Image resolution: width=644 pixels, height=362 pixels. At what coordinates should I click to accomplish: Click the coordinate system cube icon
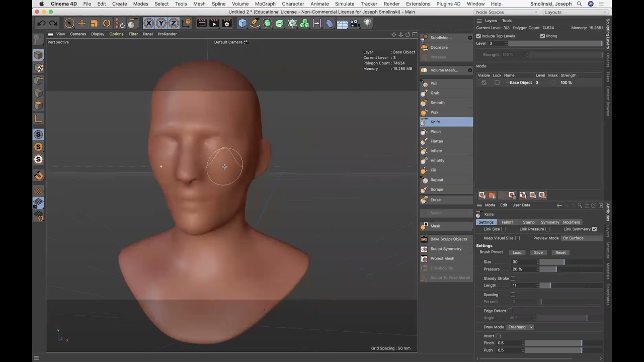click(x=186, y=23)
